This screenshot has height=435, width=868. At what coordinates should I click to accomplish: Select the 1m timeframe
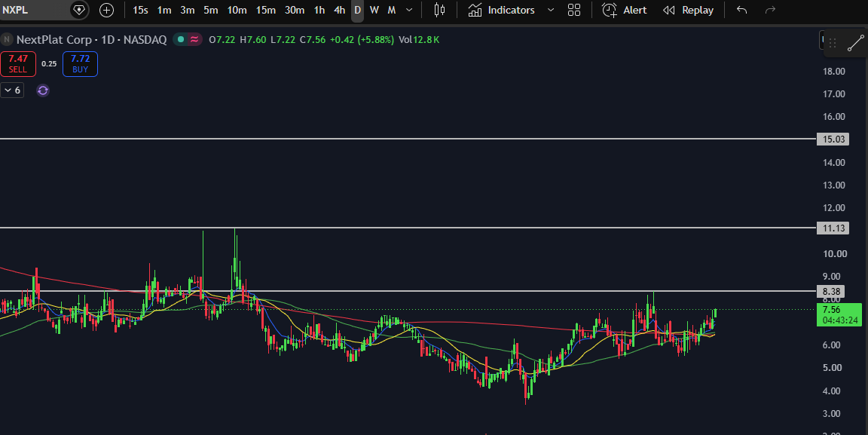[164, 10]
